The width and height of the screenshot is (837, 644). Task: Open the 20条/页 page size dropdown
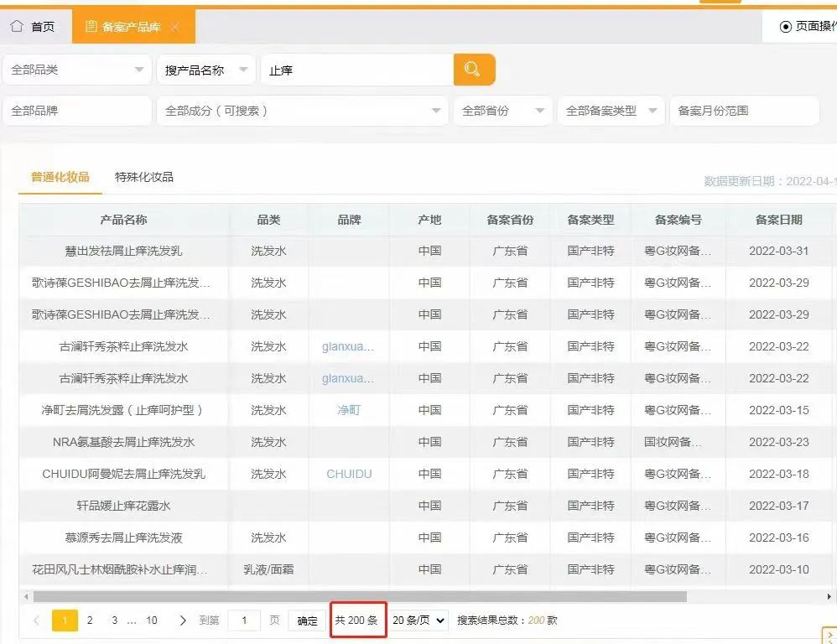[418, 620]
